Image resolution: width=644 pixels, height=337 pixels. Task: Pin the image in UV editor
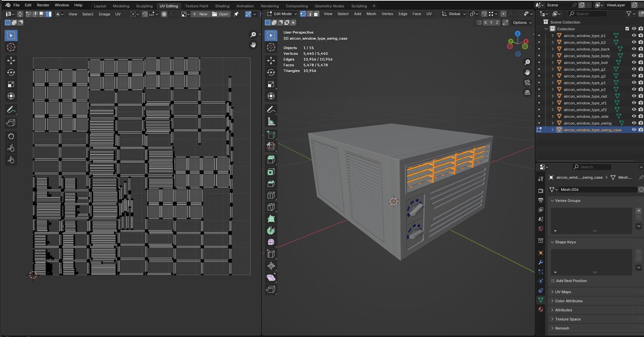236,14
